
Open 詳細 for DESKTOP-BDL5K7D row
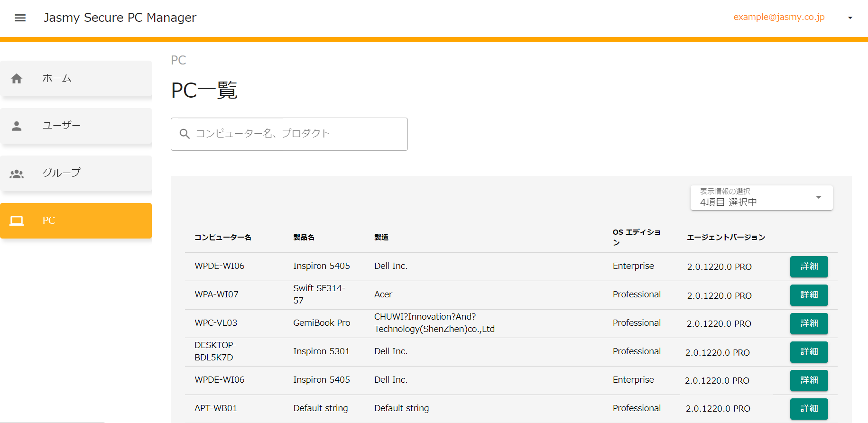[809, 352]
